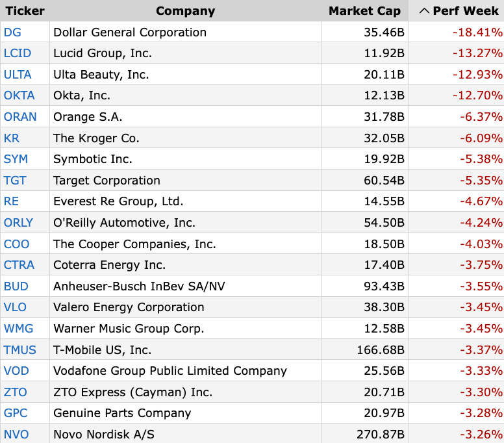Open the TGT ticker link
Image resolution: width=504 pixels, height=443 pixels.
pos(15,181)
